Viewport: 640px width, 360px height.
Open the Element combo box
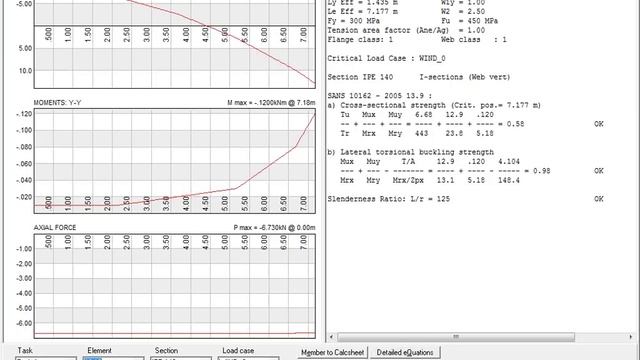pos(113,358)
